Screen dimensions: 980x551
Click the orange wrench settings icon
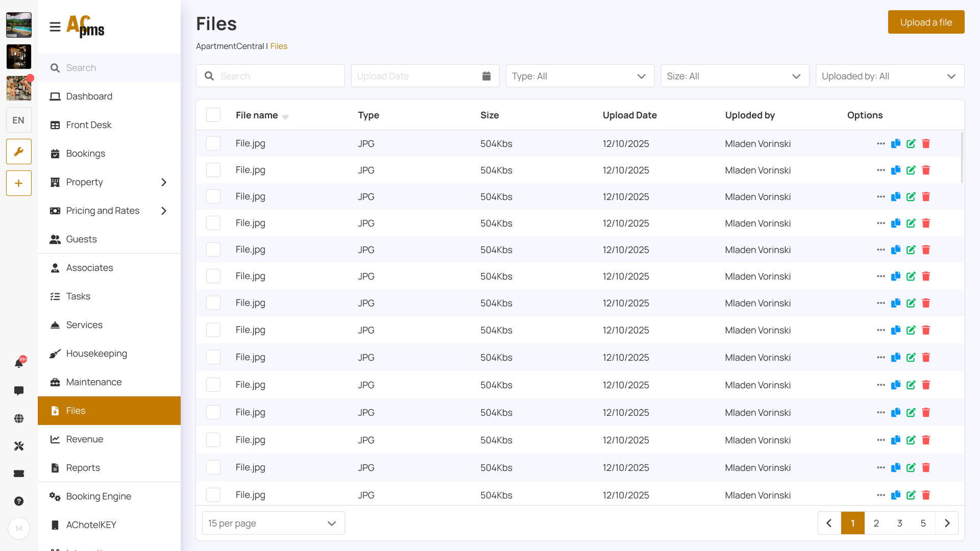tap(19, 152)
